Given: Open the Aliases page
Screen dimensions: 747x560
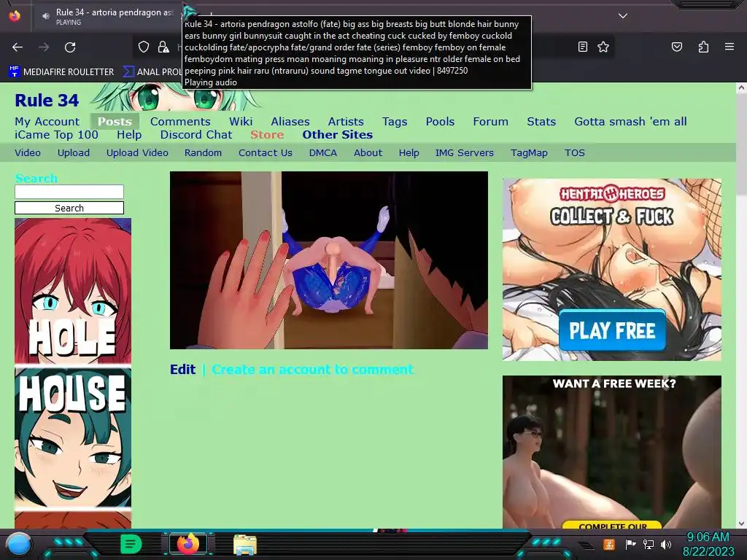Looking at the screenshot, I should 290,122.
